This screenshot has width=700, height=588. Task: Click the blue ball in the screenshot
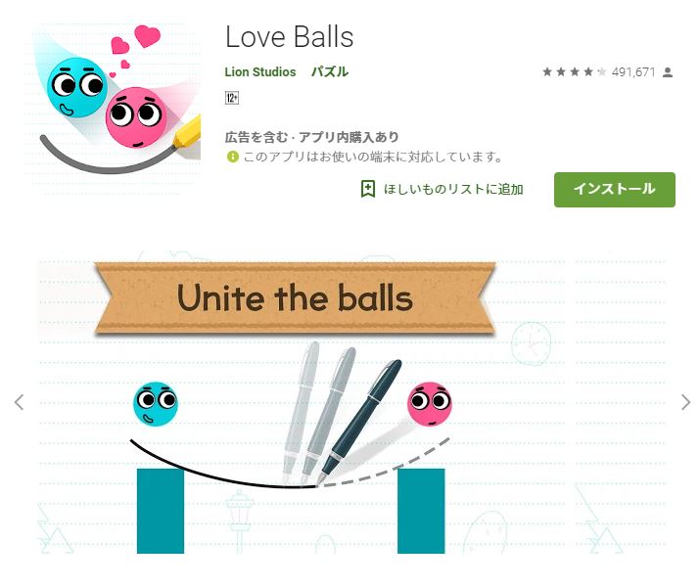156,404
